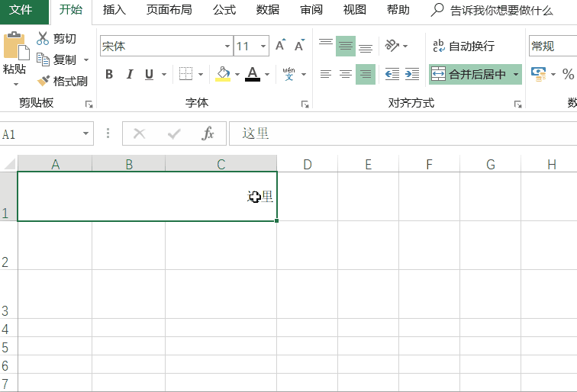Screen dimensions: 577x392
Task: Apply yellow fill color bucket
Action: (223, 74)
